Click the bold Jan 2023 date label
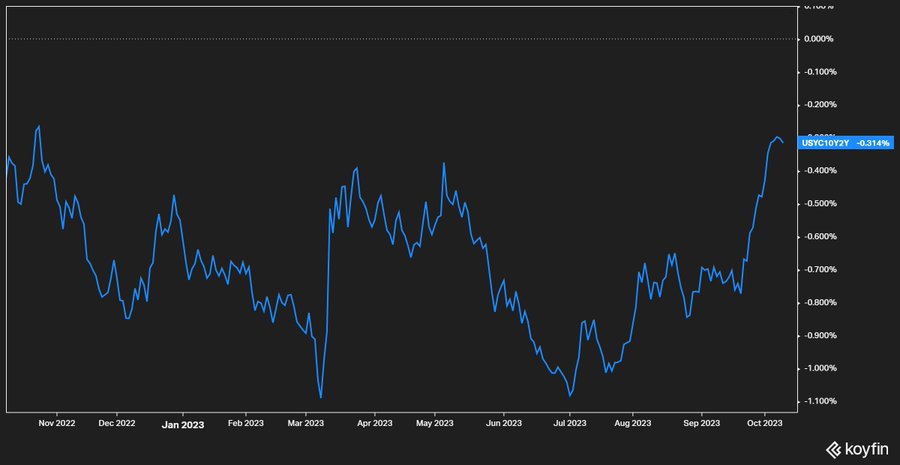 [x=183, y=425]
